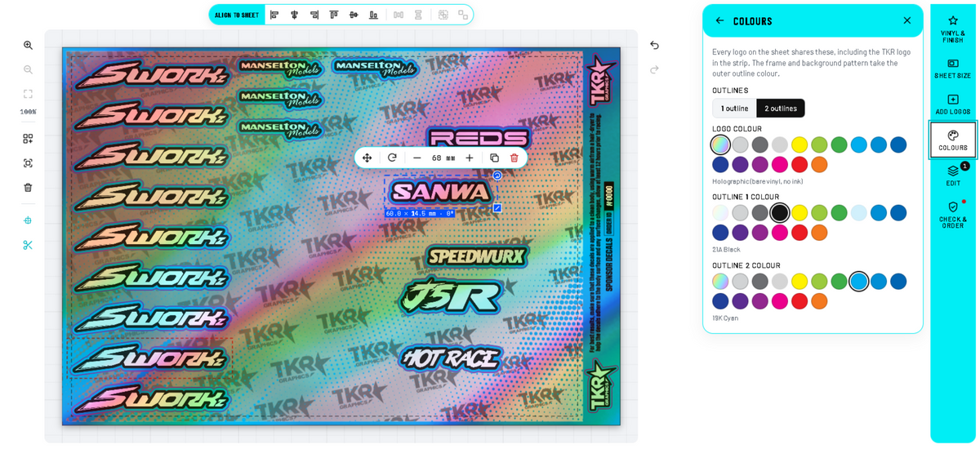The height and width of the screenshot is (449, 980).
Task: Select the scissors cut tool
Action: pyautogui.click(x=28, y=245)
